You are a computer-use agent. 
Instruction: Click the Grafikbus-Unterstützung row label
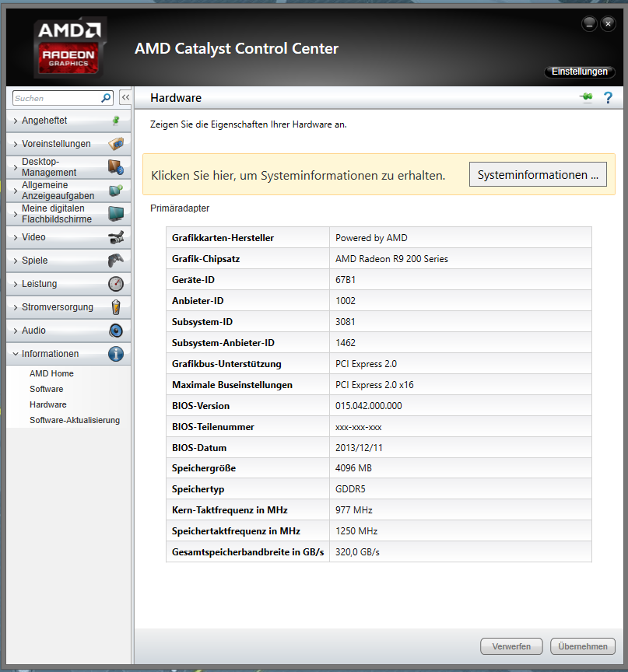[226, 364]
